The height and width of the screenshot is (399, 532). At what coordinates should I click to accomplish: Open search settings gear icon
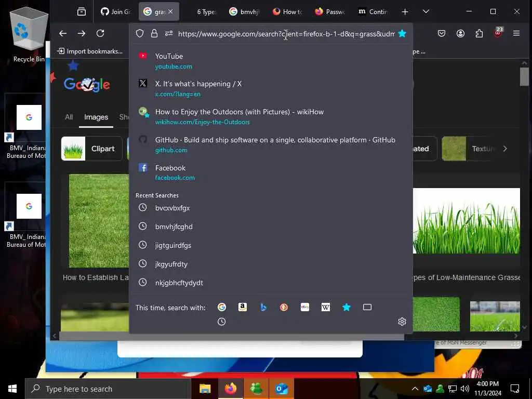tap(402, 322)
